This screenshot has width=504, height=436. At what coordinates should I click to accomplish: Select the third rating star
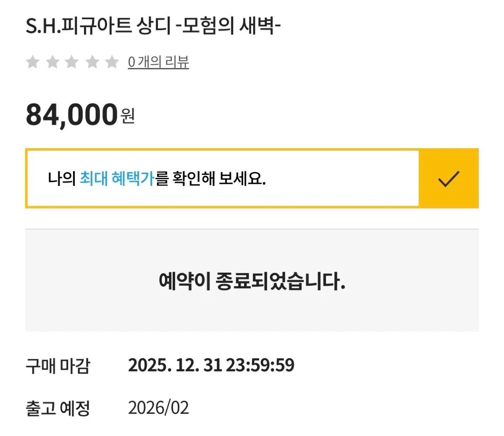click(72, 62)
